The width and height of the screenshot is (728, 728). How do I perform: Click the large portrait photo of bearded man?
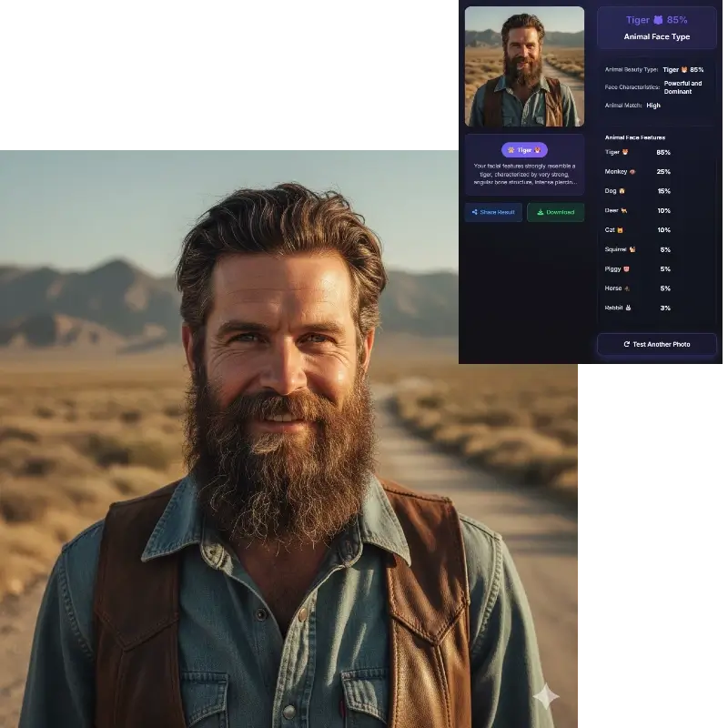(289, 455)
